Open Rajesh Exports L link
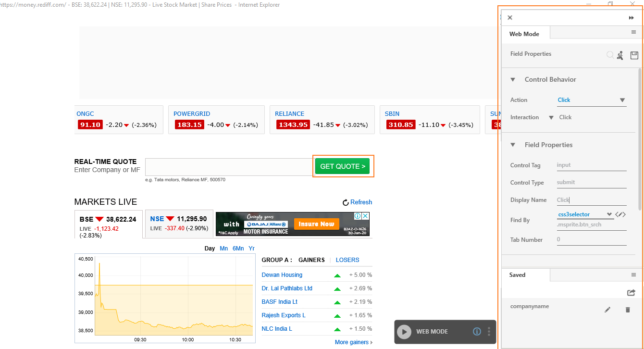Viewport: 644px width, 349px height. click(284, 315)
